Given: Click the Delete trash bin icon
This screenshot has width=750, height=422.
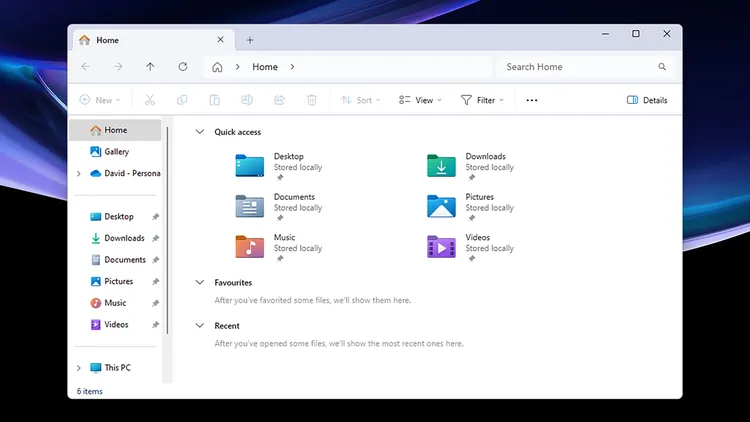Looking at the screenshot, I should [x=312, y=100].
